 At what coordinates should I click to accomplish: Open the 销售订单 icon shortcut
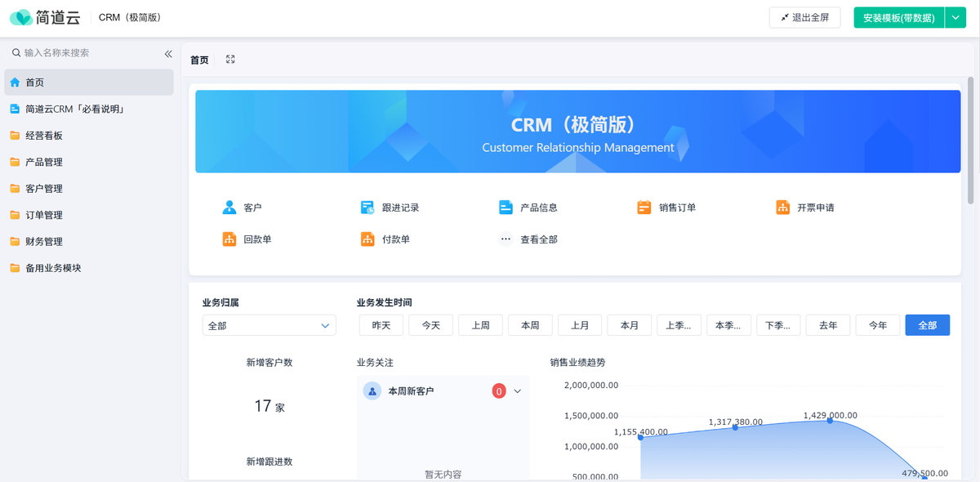(644, 208)
